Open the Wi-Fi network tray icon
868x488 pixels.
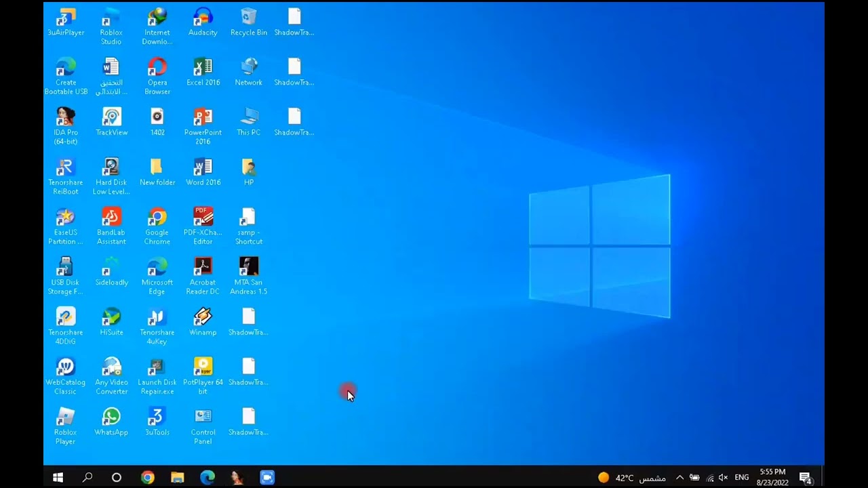pos(710,478)
